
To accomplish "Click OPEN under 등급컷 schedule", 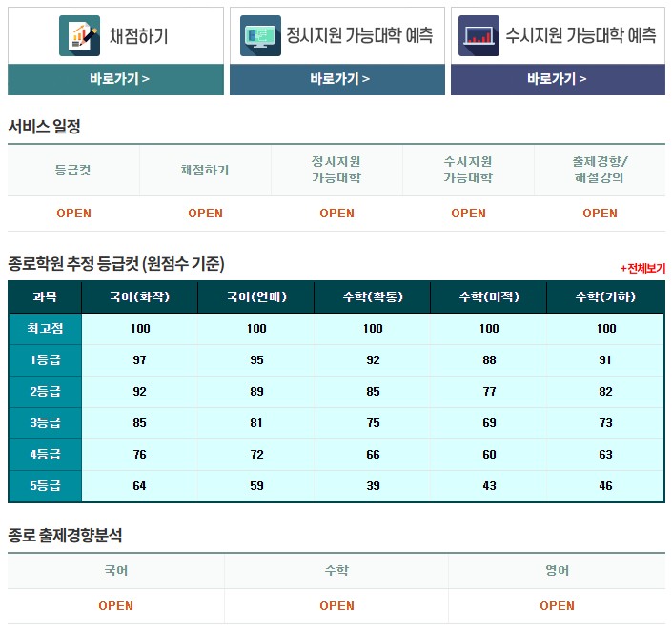I will point(73,214).
